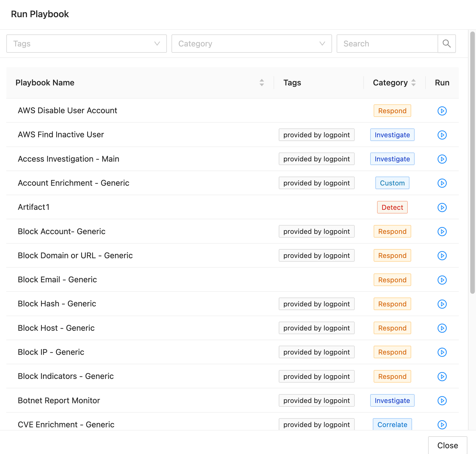
Task: Click run icon for Access Investigation - Main
Action: [x=442, y=159]
